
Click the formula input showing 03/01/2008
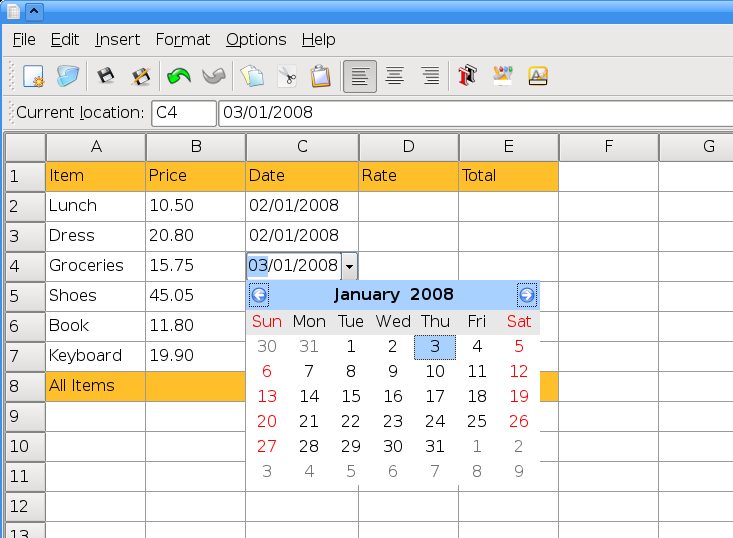[475, 113]
